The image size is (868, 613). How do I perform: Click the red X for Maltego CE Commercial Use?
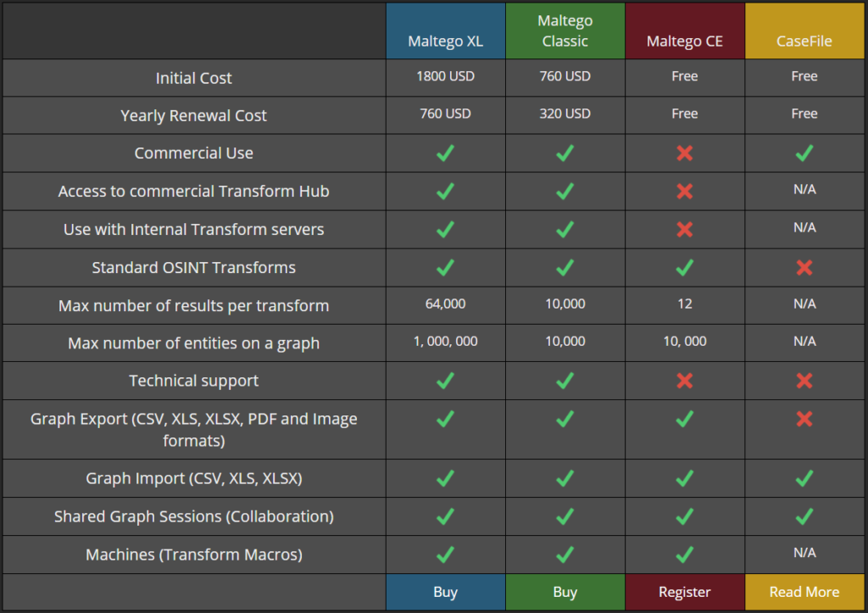click(684, 153)
